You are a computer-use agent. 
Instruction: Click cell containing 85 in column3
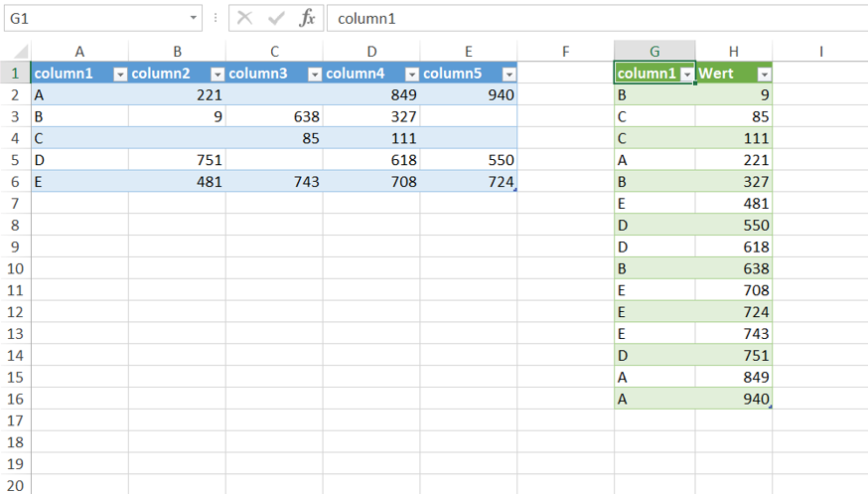point(274,138)
